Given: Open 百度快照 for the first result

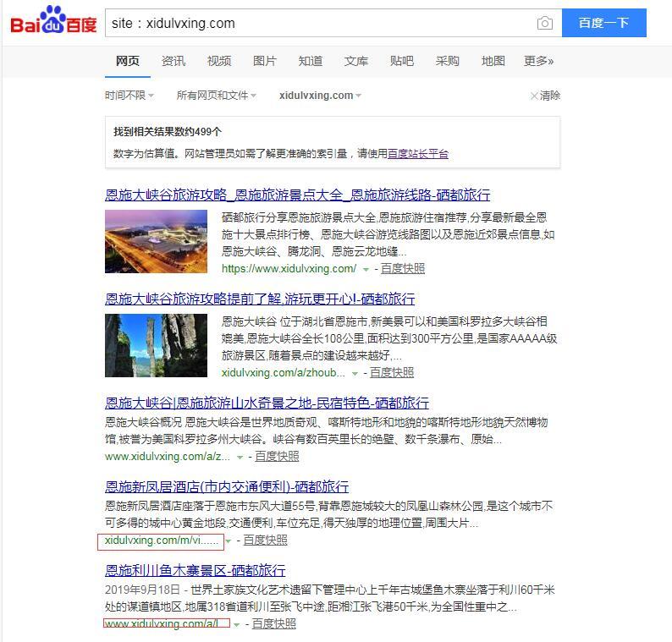Looking at the screenshot, I should click(x=403, y=268).
